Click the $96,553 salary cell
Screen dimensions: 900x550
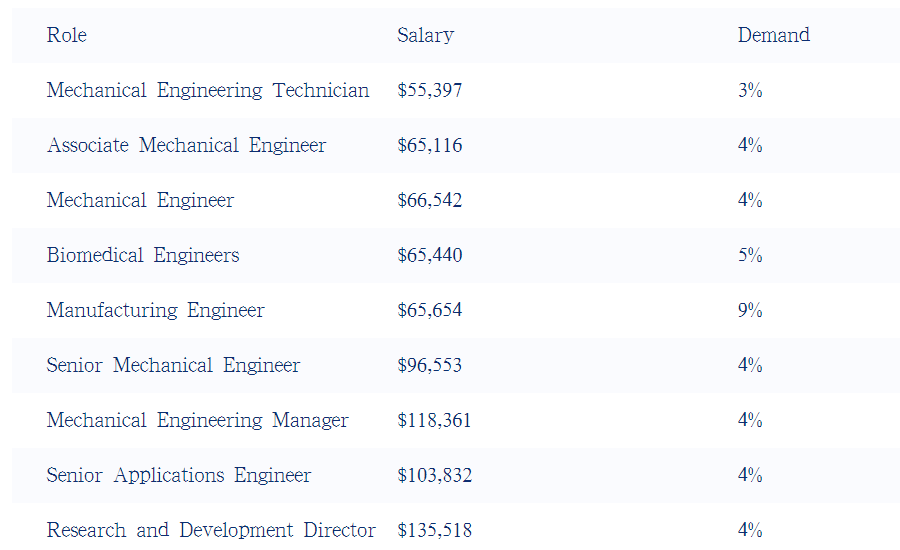click(x=430, y=365)
